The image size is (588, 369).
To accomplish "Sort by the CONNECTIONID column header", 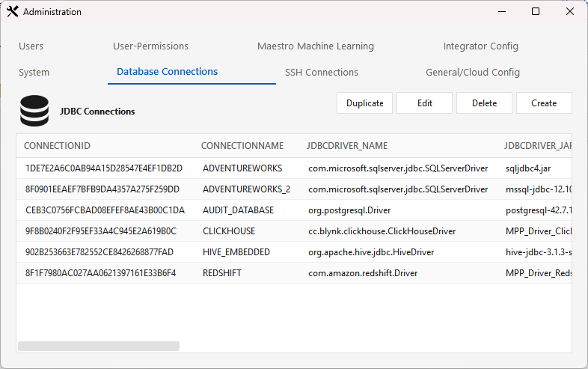I will [x=57, y=146].
